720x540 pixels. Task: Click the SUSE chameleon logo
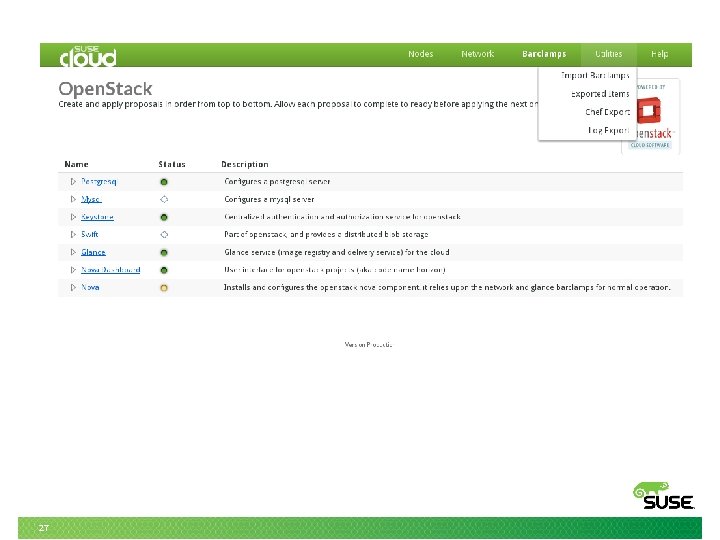pos(664,496)
